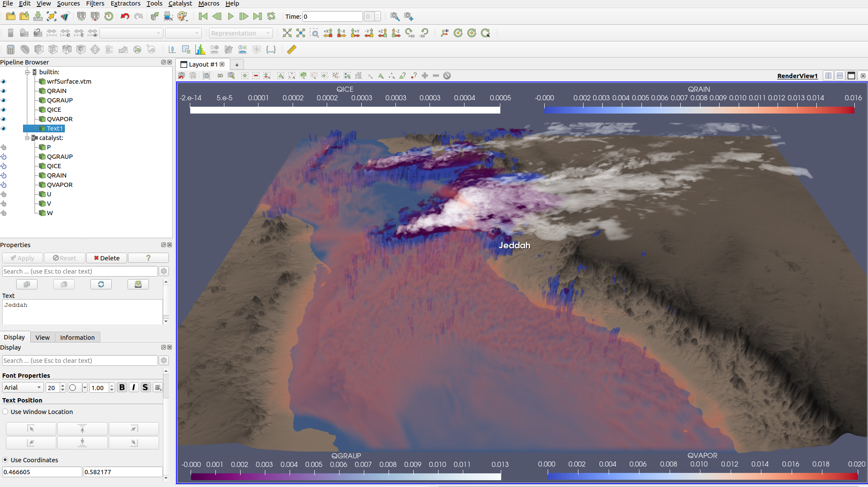This screenshot has width=868, height=487.
Task: Toggle visibility of the builtin QVAPOR layer
Action: 4,119
